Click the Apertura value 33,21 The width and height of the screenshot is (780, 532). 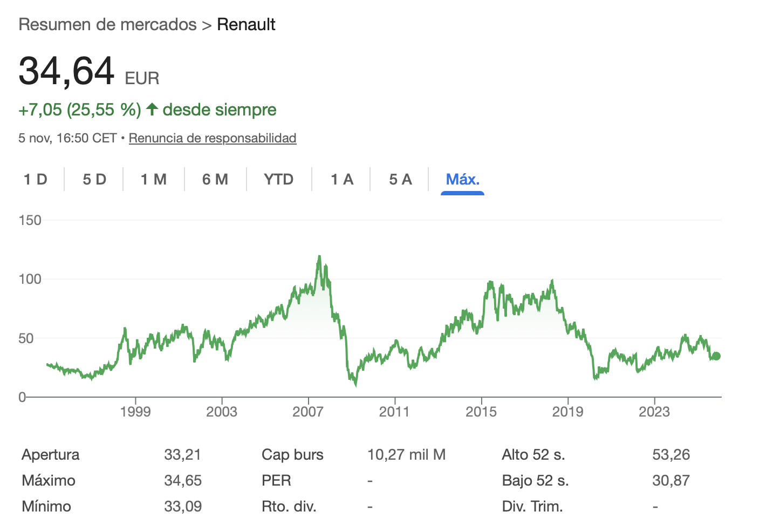coord(182,454)
